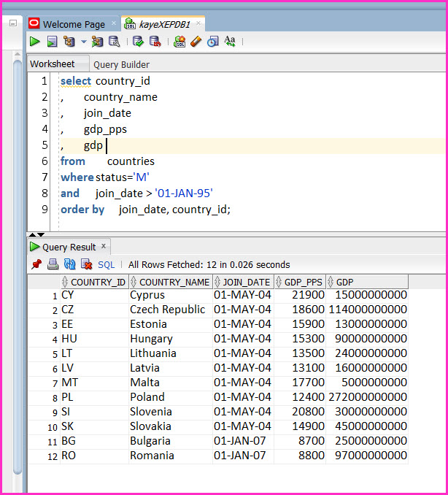Click the BG country ID cell
448x495 pixels.
(x=94, y=441)
